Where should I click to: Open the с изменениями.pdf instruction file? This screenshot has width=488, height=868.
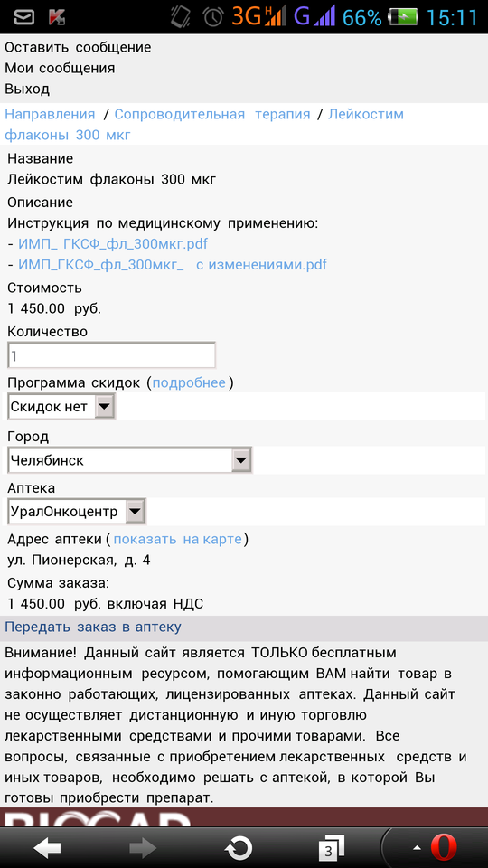[x=173, y=265]
